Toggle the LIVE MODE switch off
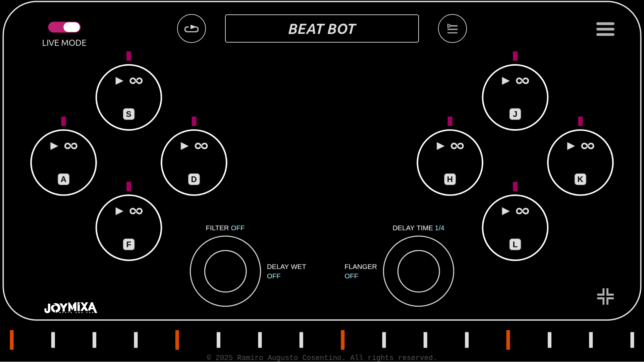644x362 pixels. (x=64, y=27)
